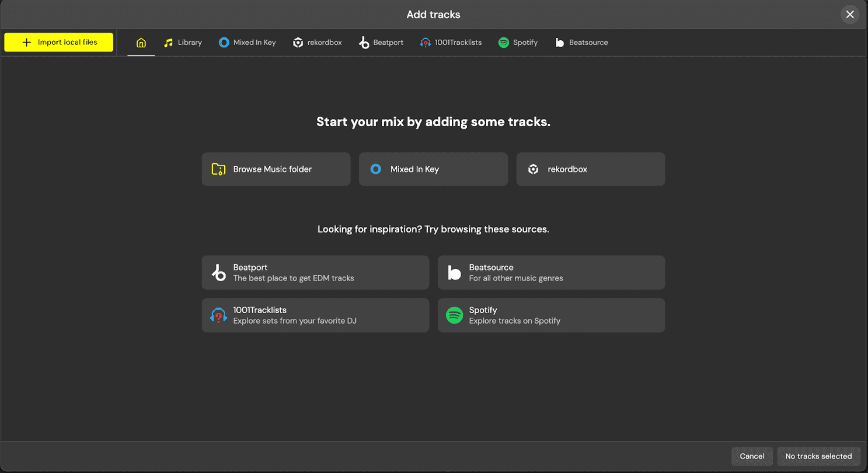The width and height of the screenshot is (868, 473).
Task: Switch to the Mixed In Key tab
Action: click(247, 43)
